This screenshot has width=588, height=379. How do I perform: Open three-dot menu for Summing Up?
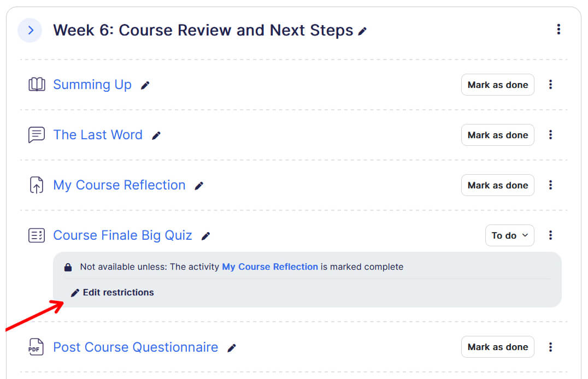pyautogui.click(x=550, y=85)
